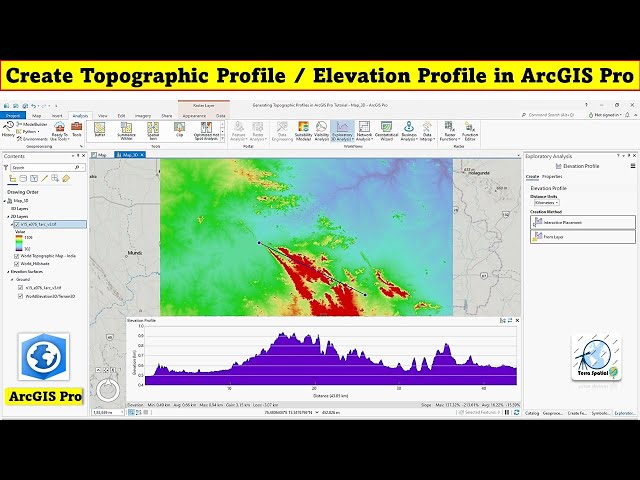This screenshot has height=480, width=640.
Task: Collapse the 2D Layers group
Action: pos(8,216)
